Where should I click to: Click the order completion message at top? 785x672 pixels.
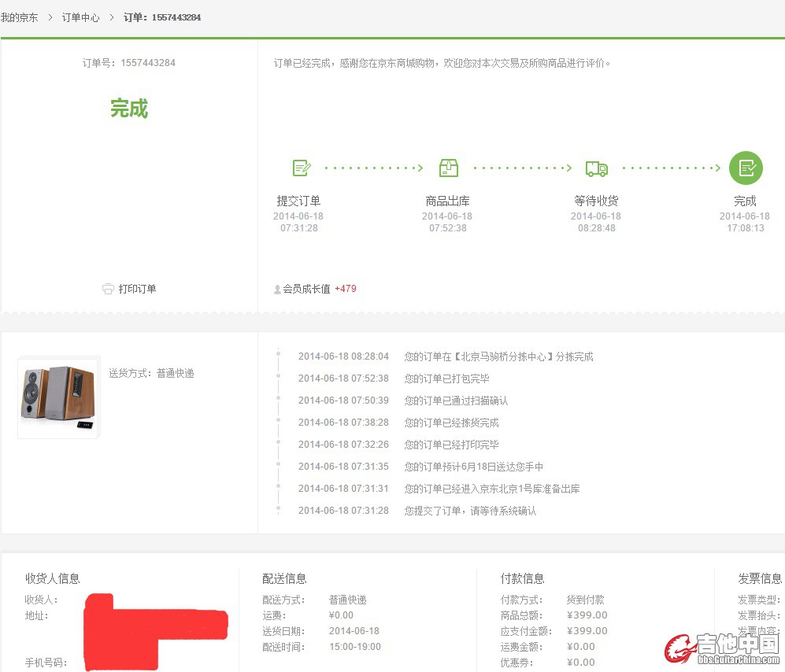click(442, 63)
